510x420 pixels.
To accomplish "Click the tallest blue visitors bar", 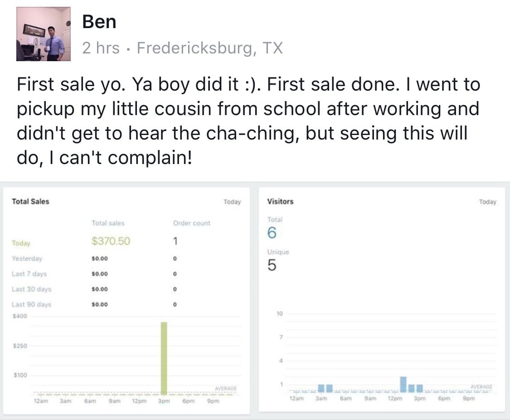I will click(x=403, y=384).
